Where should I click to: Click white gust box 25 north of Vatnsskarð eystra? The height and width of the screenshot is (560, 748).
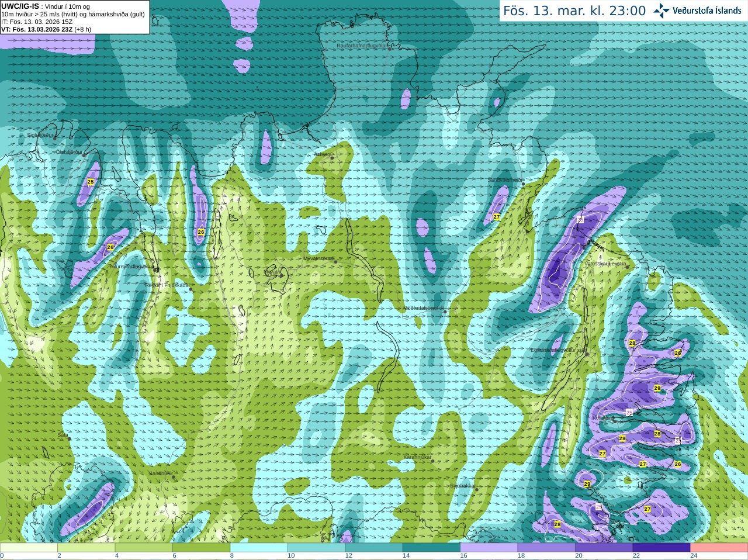[x=580, y=220]
